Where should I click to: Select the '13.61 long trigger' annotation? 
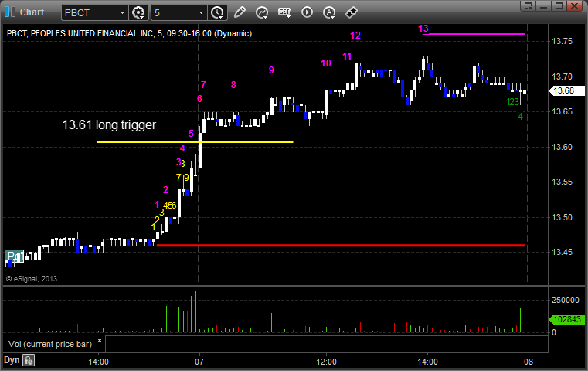109,124
